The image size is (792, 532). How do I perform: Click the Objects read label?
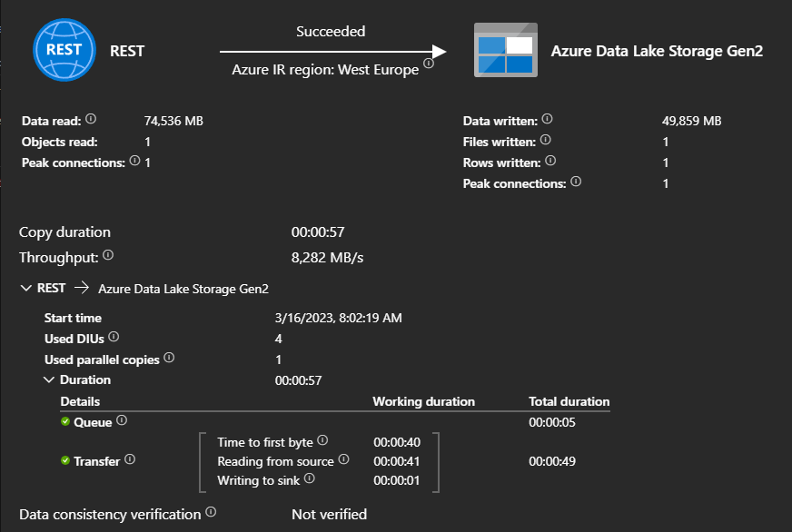tap(60, 142)
